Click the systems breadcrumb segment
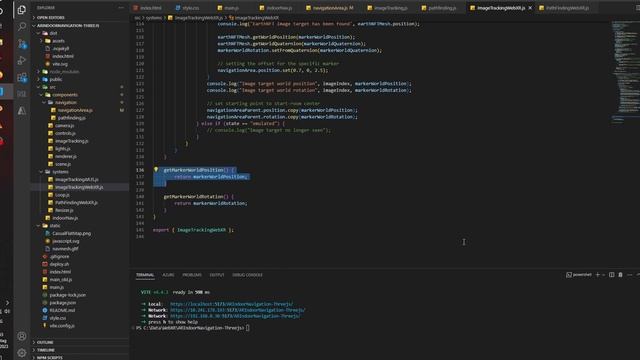Image resolution: width=640 pixels, height=360 pixels. [x=154, y=18]
